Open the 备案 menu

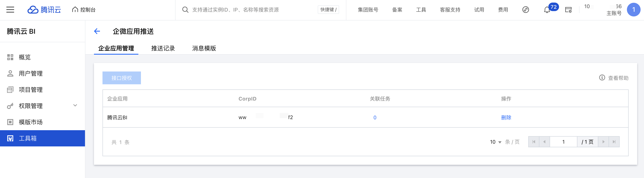[x=397, y=10]
